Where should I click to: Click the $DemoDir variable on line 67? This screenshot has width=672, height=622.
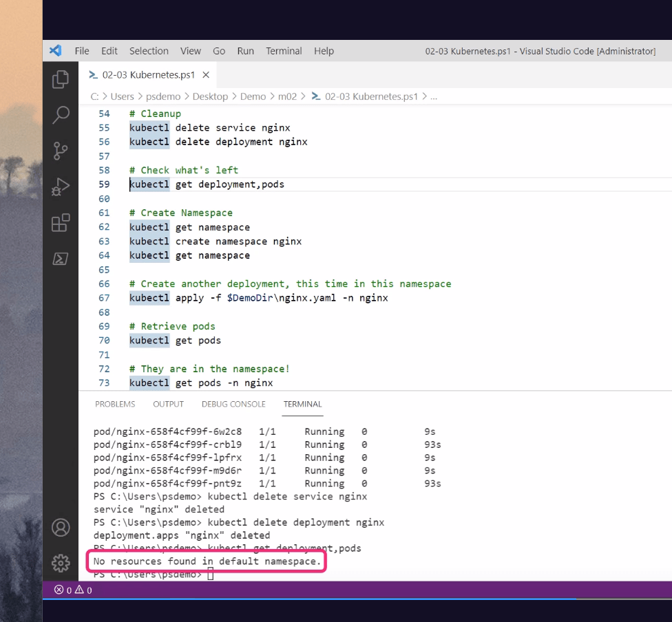[x=250, y=298]
